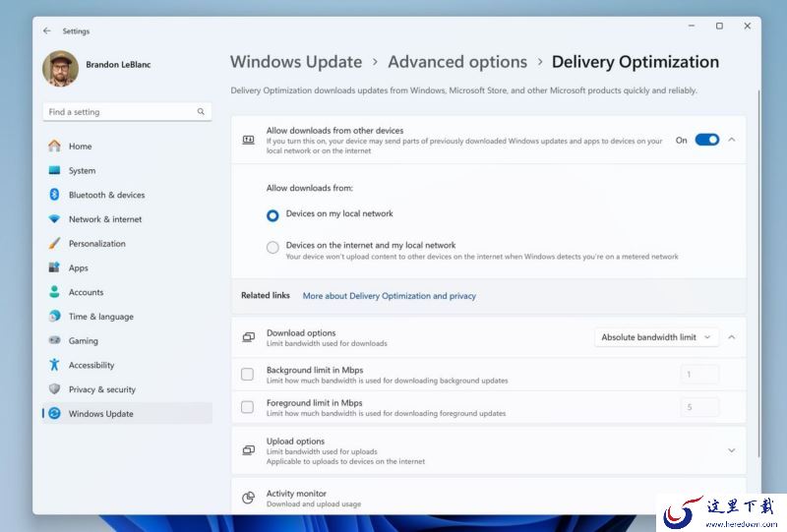Click the Accessibility figure icon
Image resolution: width=787 pixels, height=532 pixels.
pos(54,365)
